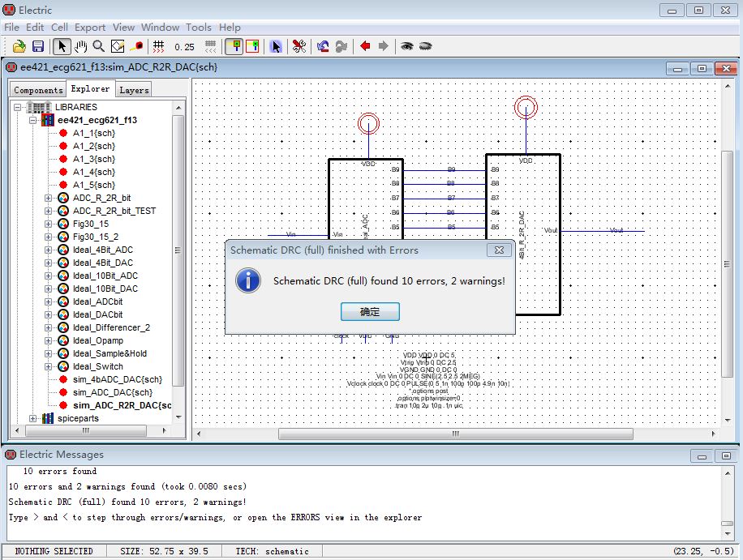This screenshot has height=560, width=743.
Task: Click the red back-arrow icon
Action: [x=365, y=46]
